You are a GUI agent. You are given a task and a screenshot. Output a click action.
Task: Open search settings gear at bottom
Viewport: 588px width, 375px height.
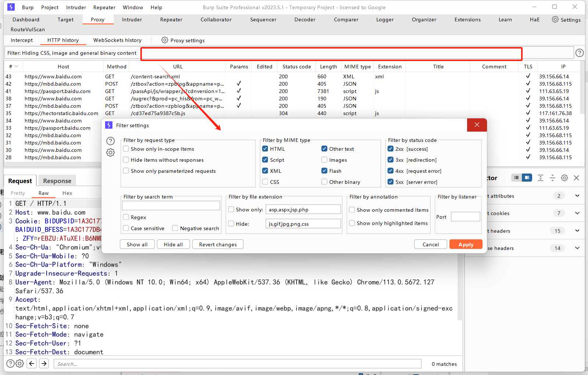pyautogui.click(x=20, y=364)
